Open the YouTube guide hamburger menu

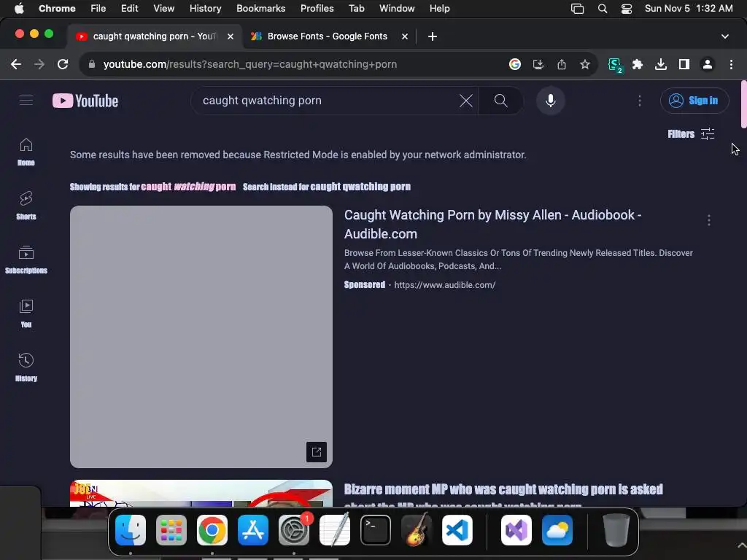pyautogui.click(x=26, y=101)
